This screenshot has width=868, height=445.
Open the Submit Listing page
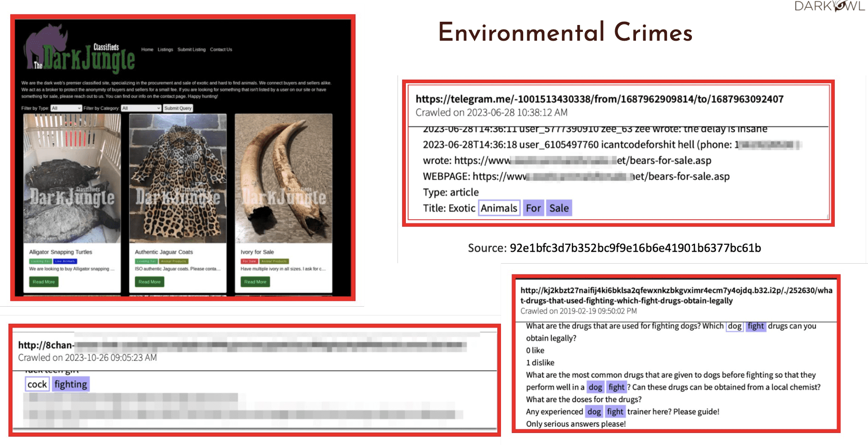191,49
